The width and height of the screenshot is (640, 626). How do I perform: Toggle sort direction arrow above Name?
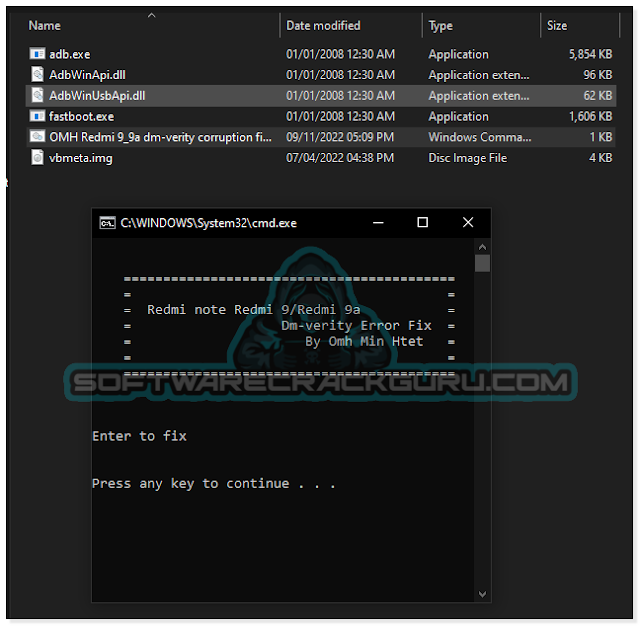[151, 16]
